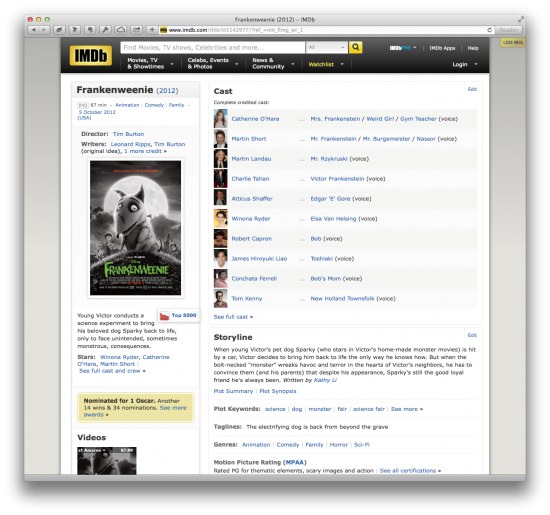Open Robert Capron's headshot thumbnail
Screen dimensions: 550x515
click(221, 239)
